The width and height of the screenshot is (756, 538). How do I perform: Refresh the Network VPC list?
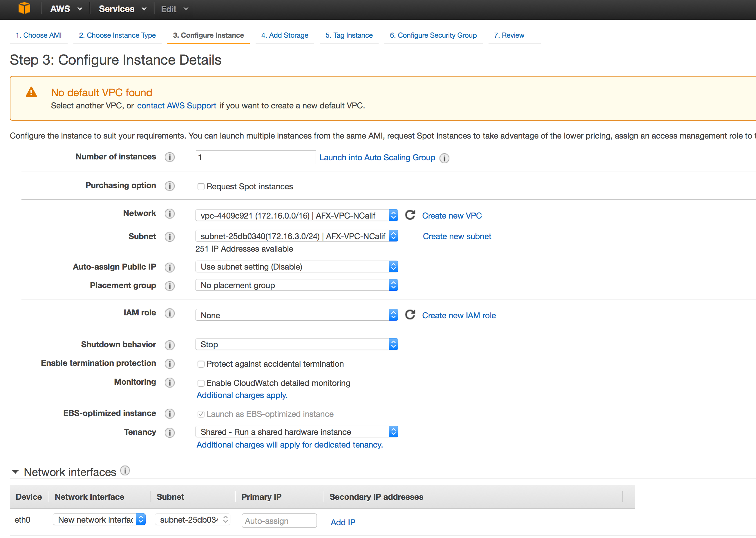pyautogui.click(x=410, y=215)
